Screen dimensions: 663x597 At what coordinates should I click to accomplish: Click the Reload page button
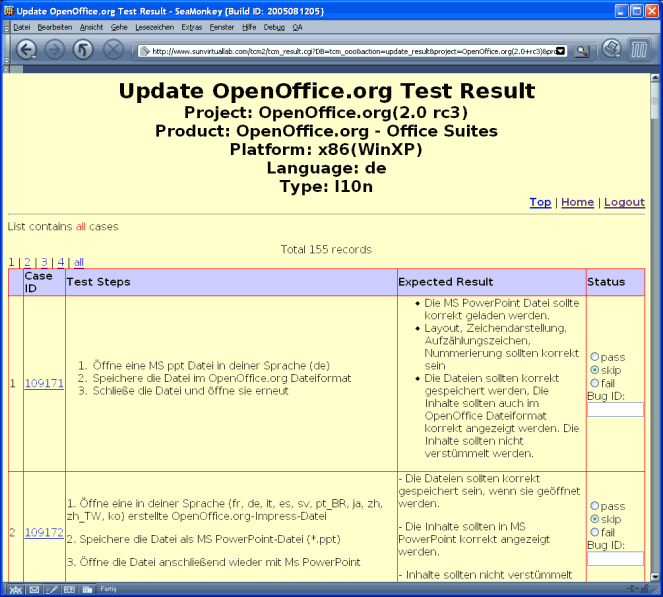pos(84,50)
